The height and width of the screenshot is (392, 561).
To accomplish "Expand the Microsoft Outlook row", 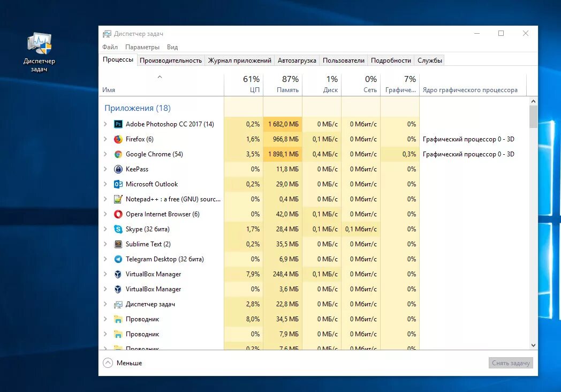I will point(105,184).
